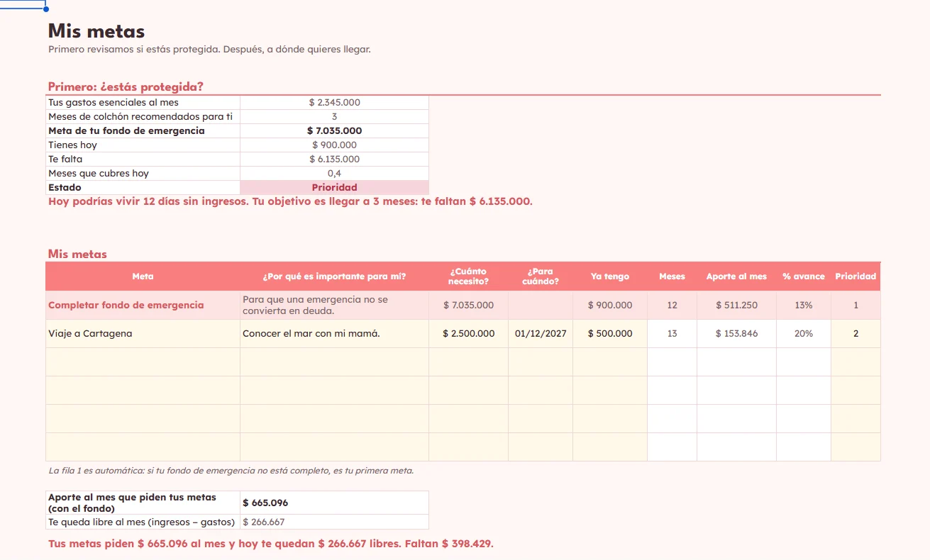
Task: Click the "% avance" column header
Action: click(804, 276)
